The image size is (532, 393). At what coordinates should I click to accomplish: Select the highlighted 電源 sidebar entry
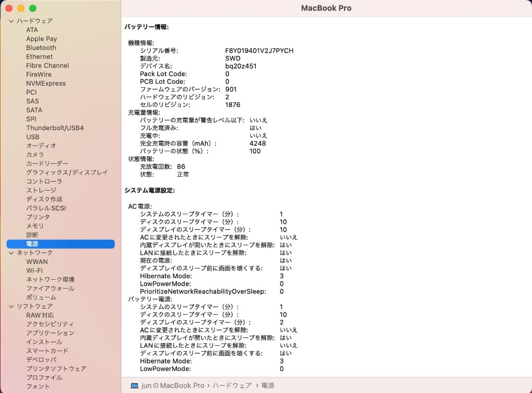pos(33,244)
